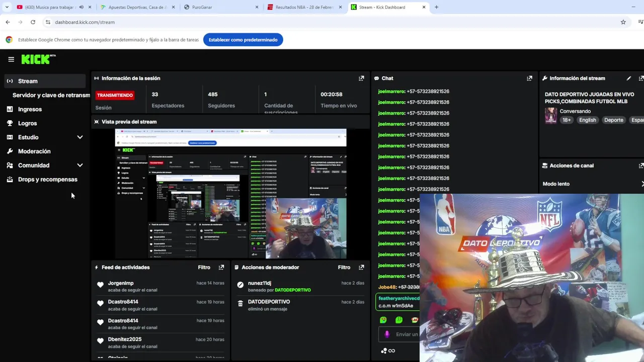The width and height of the screenshot is (644, 362).
Task: Click the 18+ stream tag
Action: coord(567,120)
